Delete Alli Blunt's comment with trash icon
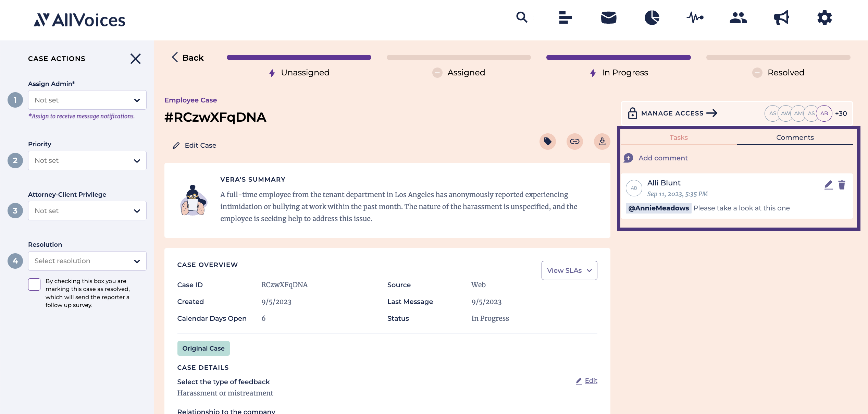 coord(842,185)
